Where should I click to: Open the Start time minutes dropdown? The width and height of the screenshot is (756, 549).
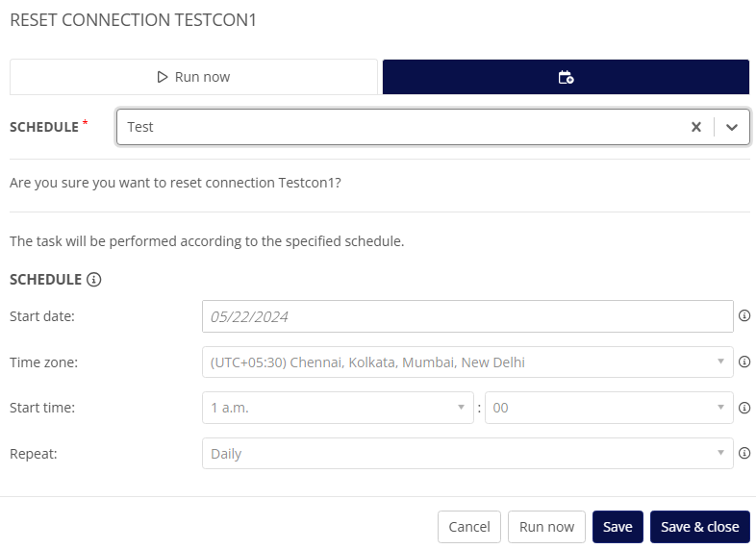(609, 408)
